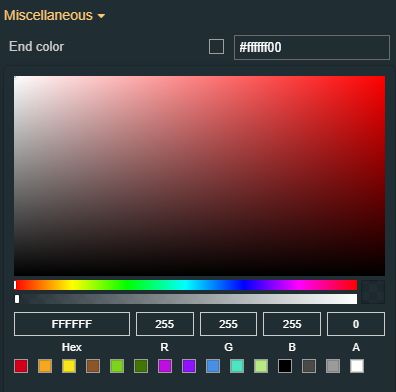Choose the violet preset swatch
Image resolution: width=396 pixels, height=392 pixels.
coord(189,366)
